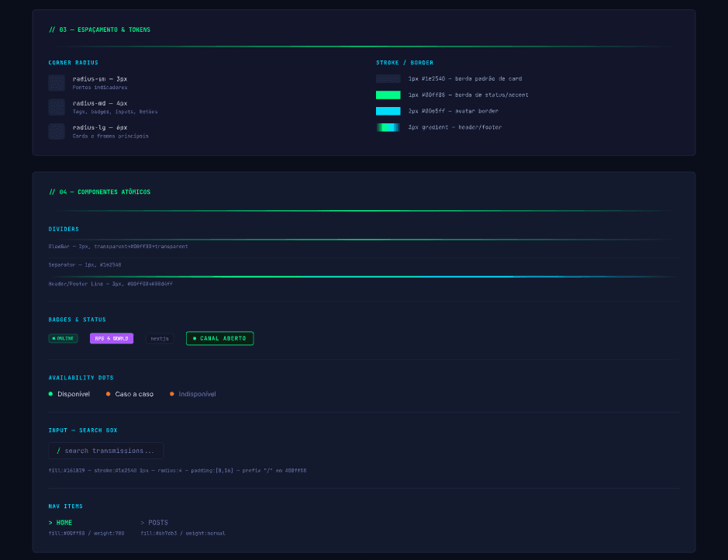728x560 pixels.
Task: Select the arrow icon beside POSTS
Action: 143,522
